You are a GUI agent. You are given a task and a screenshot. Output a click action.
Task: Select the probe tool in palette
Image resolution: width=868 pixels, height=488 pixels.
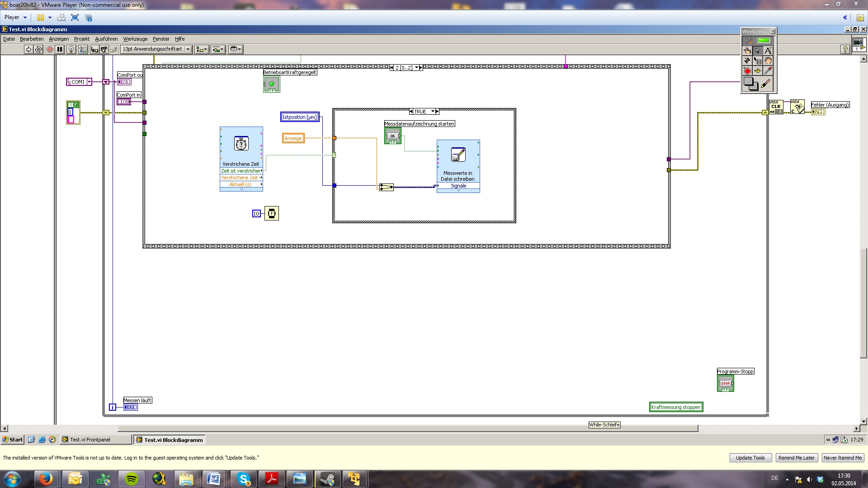coord(758,71)
